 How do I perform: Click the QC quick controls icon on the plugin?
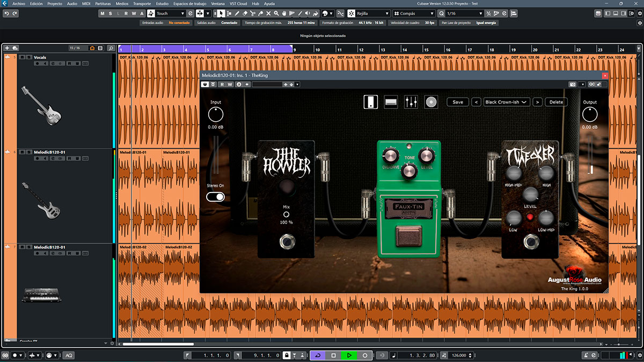(x=592, y=84)
